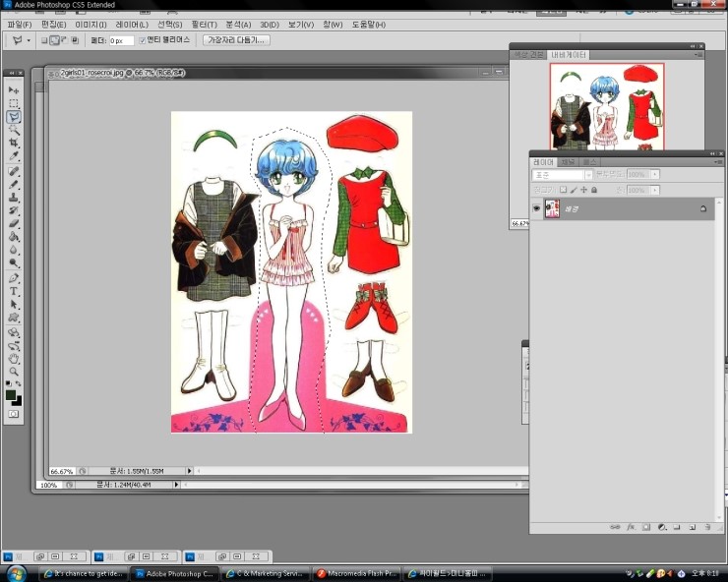Select the Dodge tool
Screen dimensions: 728x582
(x=14, y=263)
